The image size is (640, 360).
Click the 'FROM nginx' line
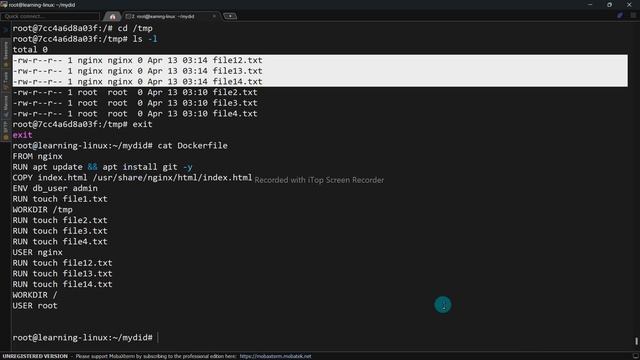[x=38, y=156]
